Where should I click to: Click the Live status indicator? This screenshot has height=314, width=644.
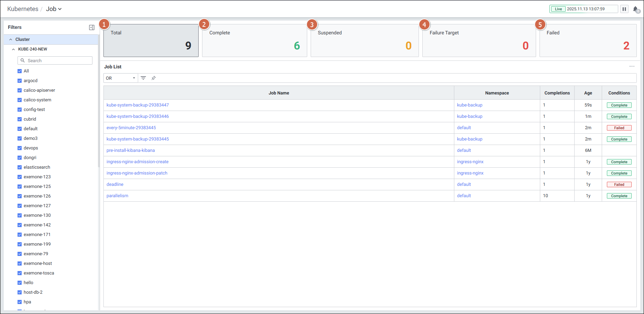point(558,9)
